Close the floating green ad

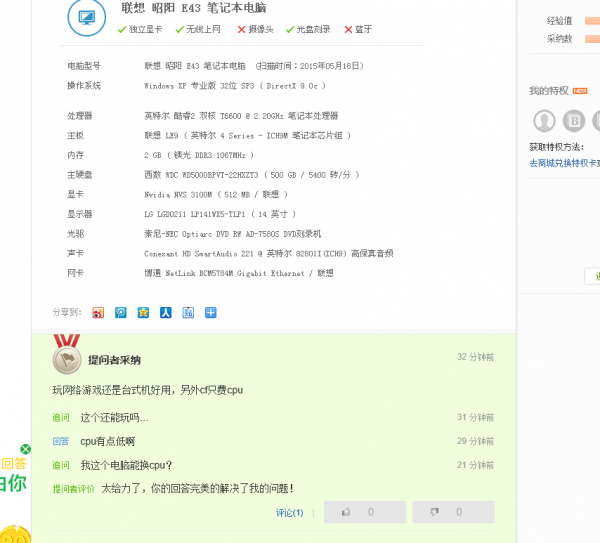coord(26,449)
